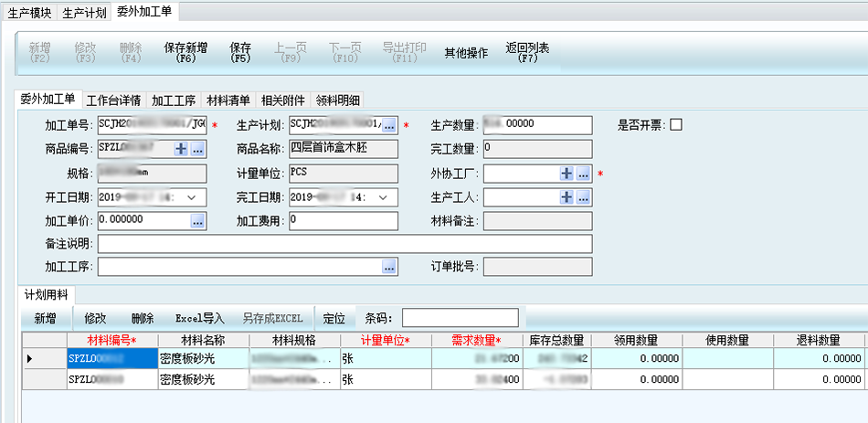The width and height of the screenshot is (868, 423).
Task: Click the 生产数量 input field
Action: (x=537, y=125)
